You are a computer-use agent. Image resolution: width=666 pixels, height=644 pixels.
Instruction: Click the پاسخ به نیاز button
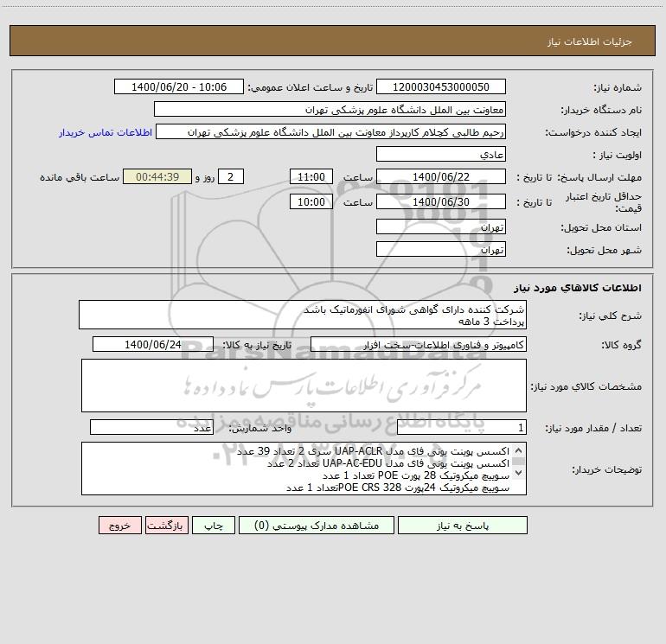[463, 526]
